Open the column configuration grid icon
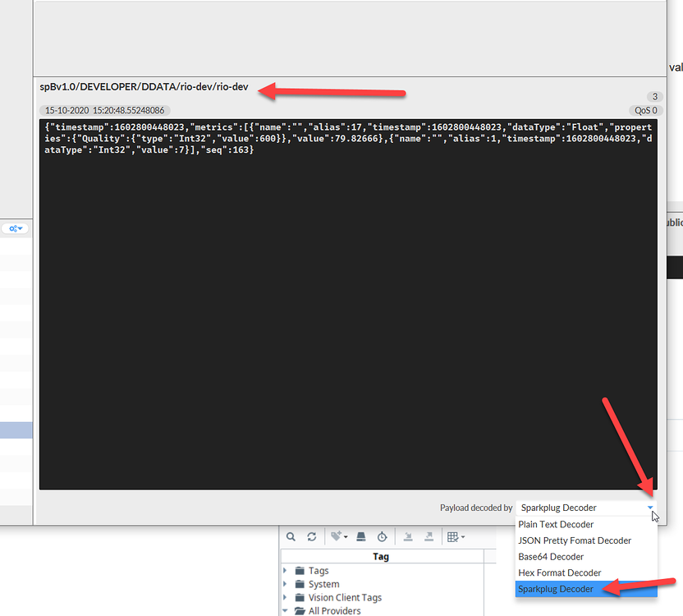The image size is (683, 616). click(x=453, y=536)
